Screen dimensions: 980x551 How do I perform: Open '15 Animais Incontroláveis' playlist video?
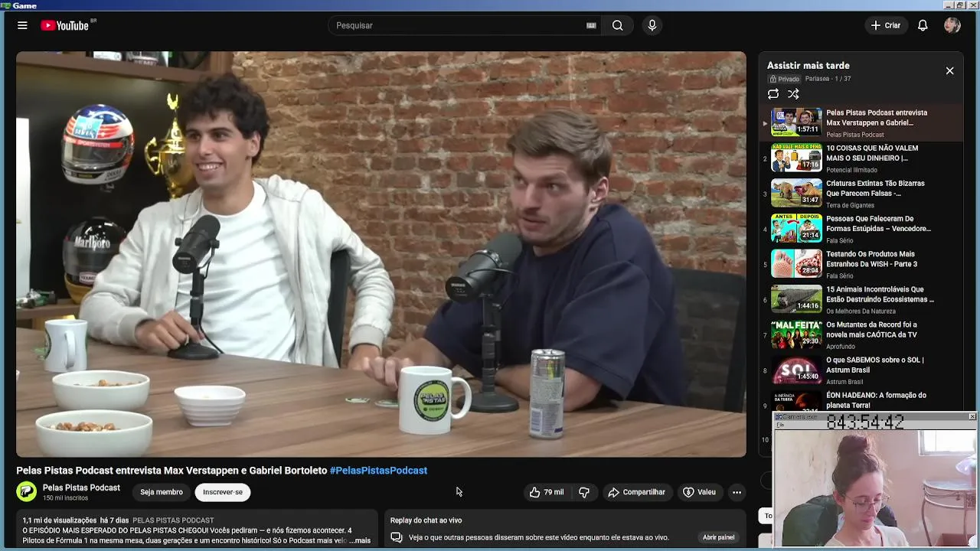coord(861,299)
